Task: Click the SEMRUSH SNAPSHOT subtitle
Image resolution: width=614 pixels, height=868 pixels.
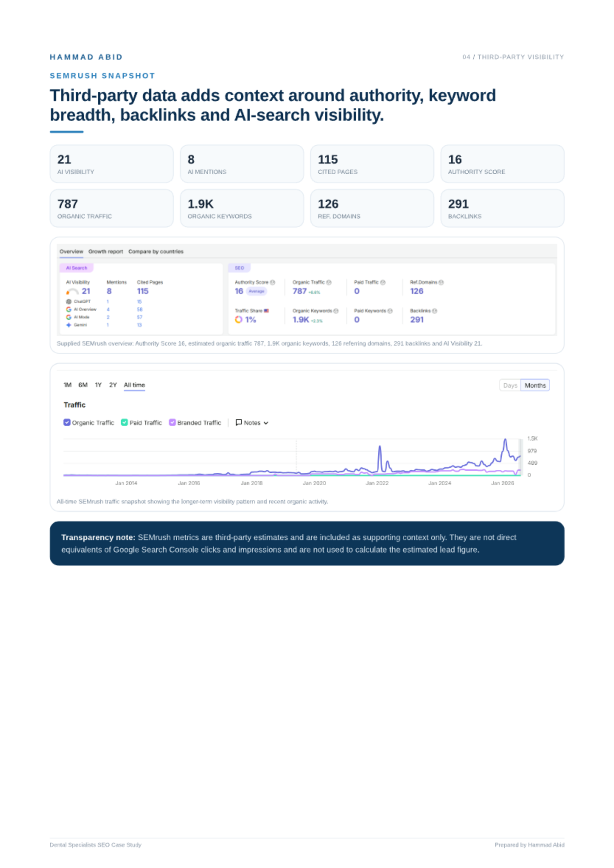Action: coord(102,76)
